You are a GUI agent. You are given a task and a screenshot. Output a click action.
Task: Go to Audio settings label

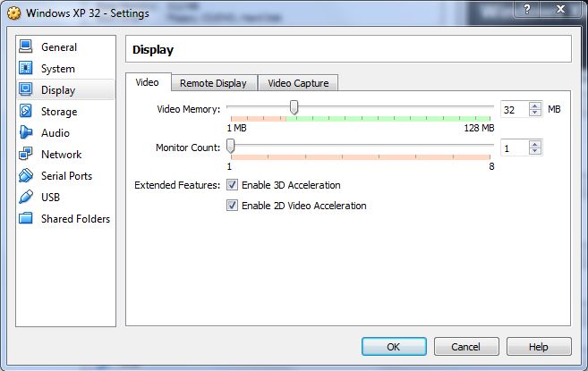click(x=55, y=132)
